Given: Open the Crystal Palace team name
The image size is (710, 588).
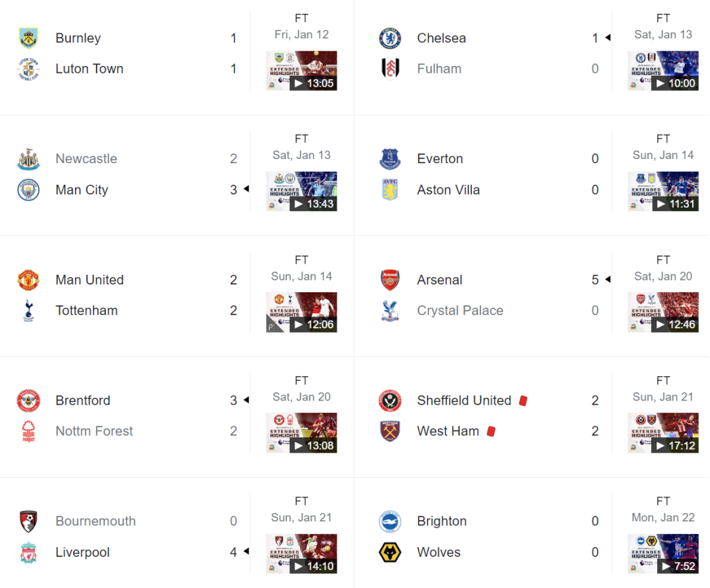Looking at the screenshot, I should point(460,310).
